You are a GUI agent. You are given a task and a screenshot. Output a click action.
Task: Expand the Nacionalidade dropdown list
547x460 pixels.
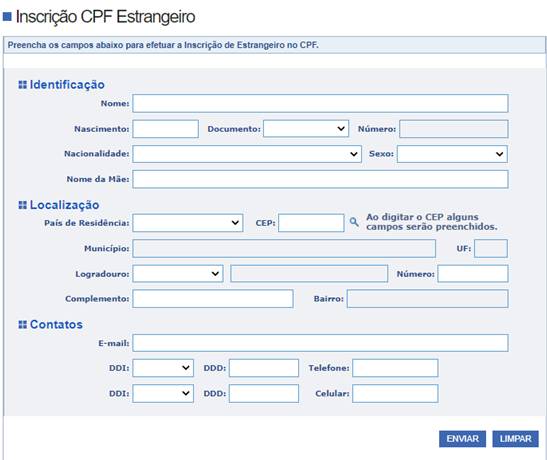point(247,154)
